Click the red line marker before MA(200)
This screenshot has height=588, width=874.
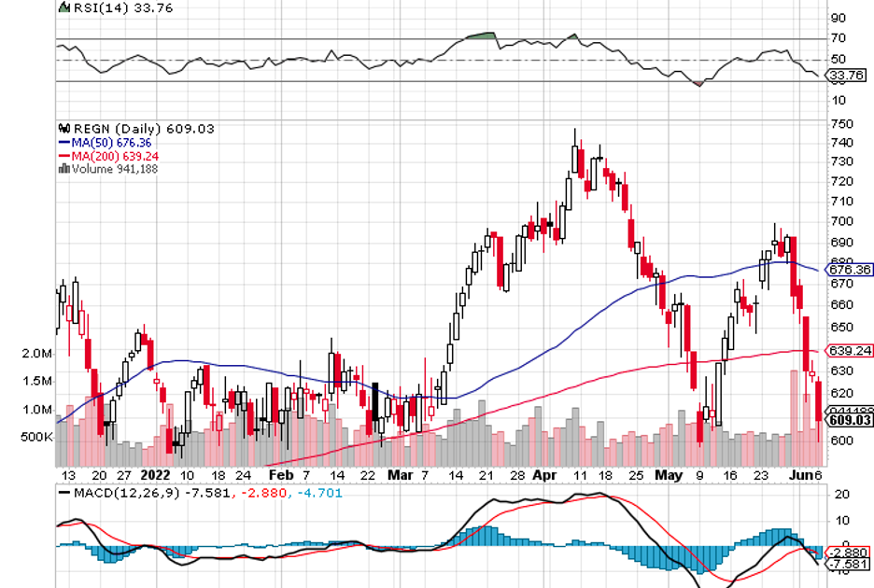click(x=64, y=157)
